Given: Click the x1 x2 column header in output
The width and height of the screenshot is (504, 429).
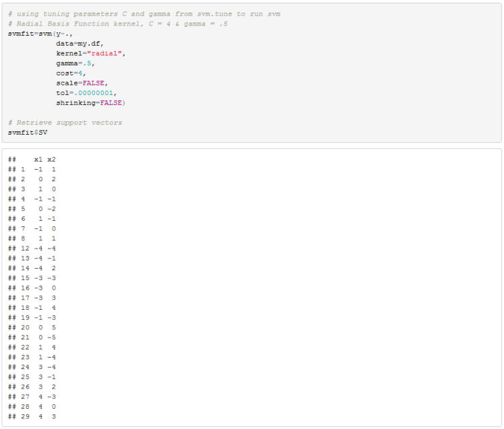Looking at the screenshot, I should (44, 160).
